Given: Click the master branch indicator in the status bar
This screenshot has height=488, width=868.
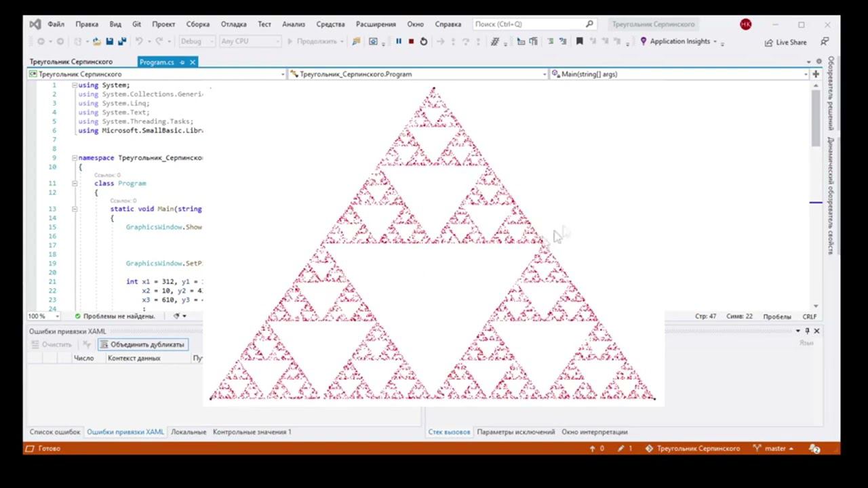Looking at the screenshot, I should tap(774, 449).
